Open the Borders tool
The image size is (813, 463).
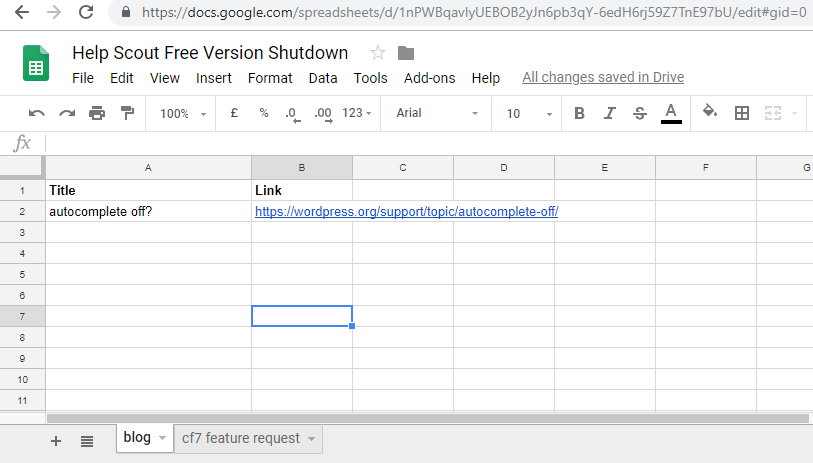tap(742, 114)
